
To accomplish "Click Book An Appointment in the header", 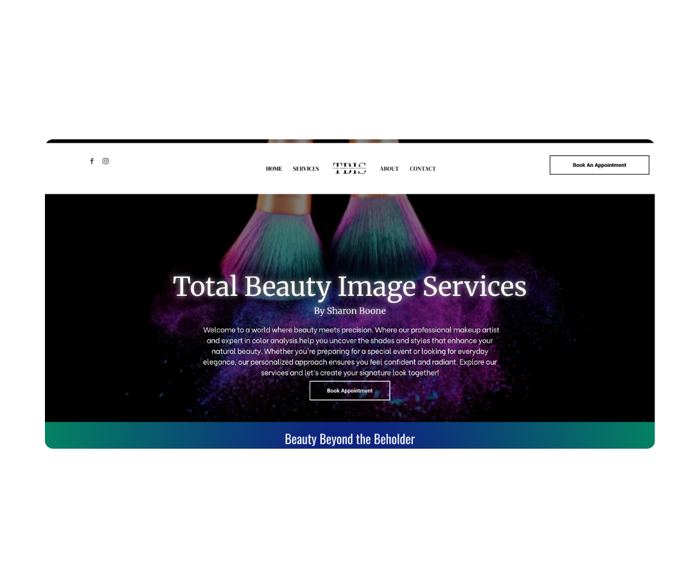I will (599, 164).
